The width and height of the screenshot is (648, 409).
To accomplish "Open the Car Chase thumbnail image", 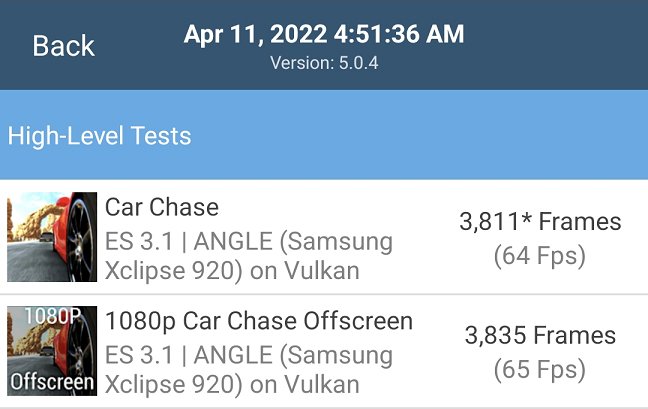I will (x=52, y=237).
